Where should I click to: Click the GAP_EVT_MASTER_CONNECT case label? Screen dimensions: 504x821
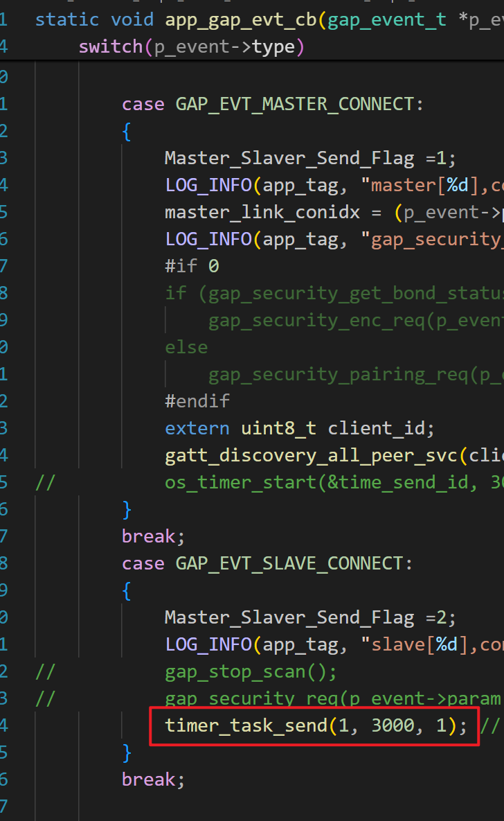point(294,104)
